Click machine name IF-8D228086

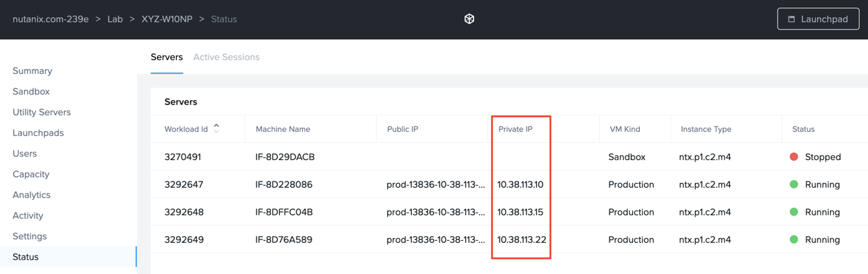(284, 184)
